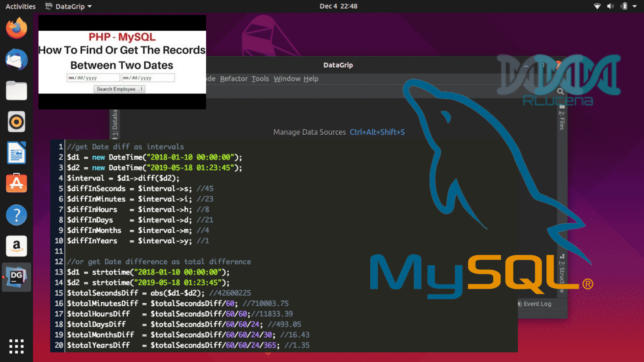This screenshot has height=362, width=644.
Task: Open the 7: Structure tool window tab
Action: [x=562, y=274]
